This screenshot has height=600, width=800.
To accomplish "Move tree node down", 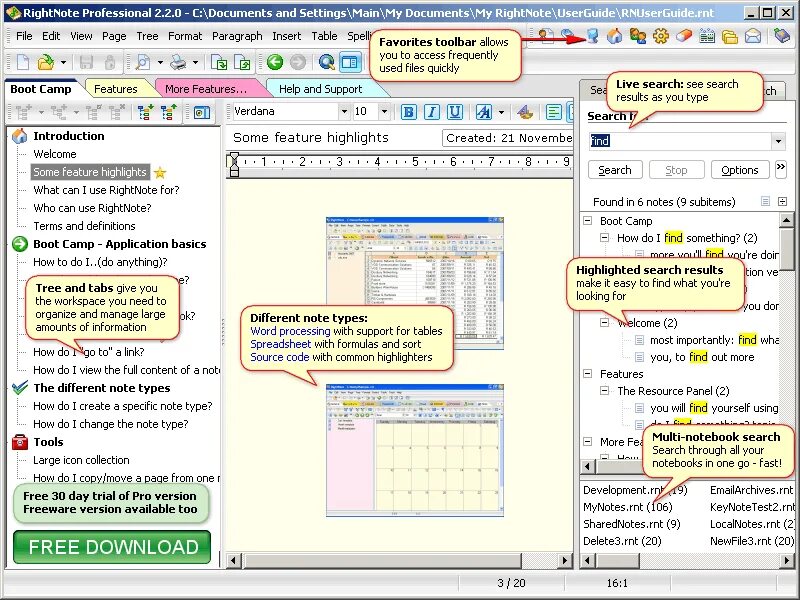I will click(144, 112).
